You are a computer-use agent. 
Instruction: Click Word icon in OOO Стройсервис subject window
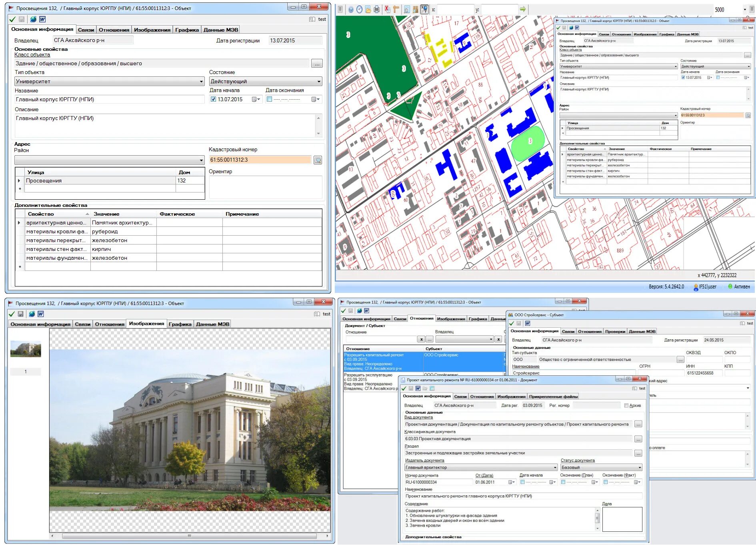coord(528,323)
